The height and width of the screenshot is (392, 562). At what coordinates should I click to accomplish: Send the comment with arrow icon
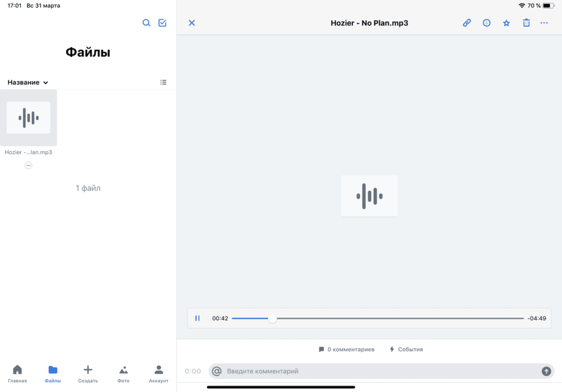(x=546, y=371)
